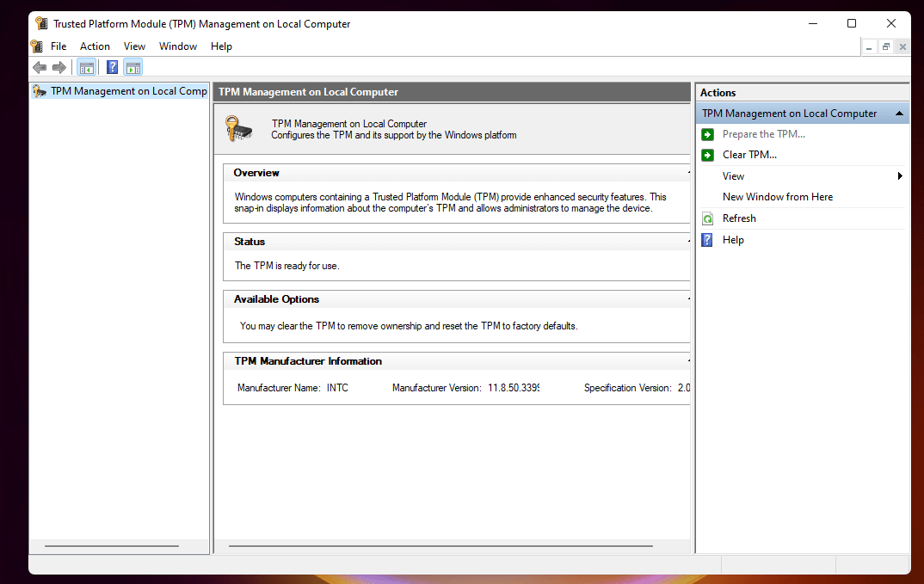
Task: Open the File menu
Action: (59, 46)
